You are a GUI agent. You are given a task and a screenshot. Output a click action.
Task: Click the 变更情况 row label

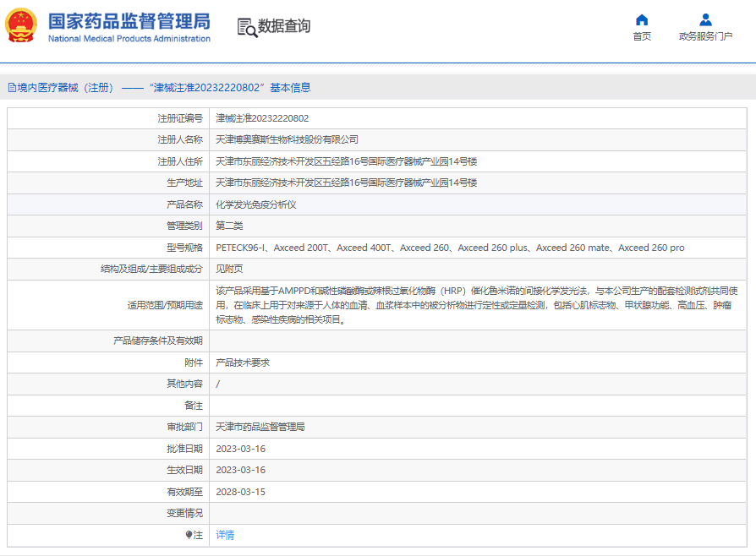click(184, 513)
